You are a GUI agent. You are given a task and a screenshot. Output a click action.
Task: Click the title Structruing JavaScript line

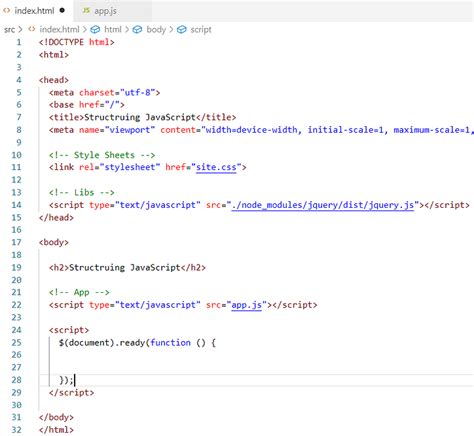143,117
